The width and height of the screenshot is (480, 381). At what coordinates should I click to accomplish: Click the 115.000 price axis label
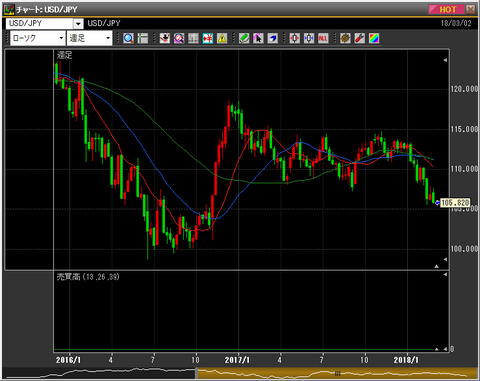click(x=464, y=129)
